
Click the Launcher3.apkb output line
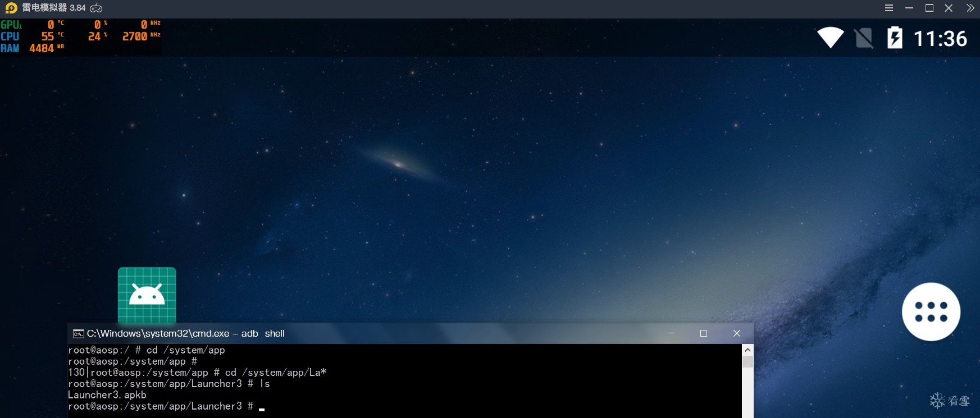pos(107,395)
